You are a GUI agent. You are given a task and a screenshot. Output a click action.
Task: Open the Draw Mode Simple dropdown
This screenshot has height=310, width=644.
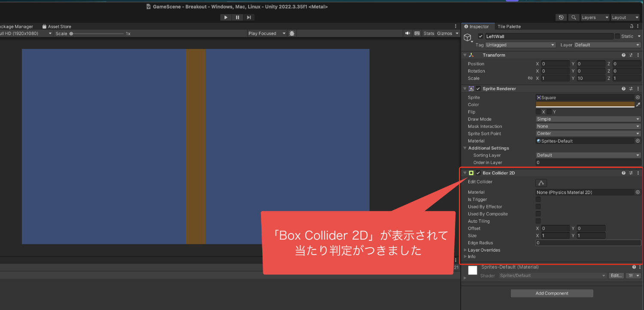pos(588,119)
